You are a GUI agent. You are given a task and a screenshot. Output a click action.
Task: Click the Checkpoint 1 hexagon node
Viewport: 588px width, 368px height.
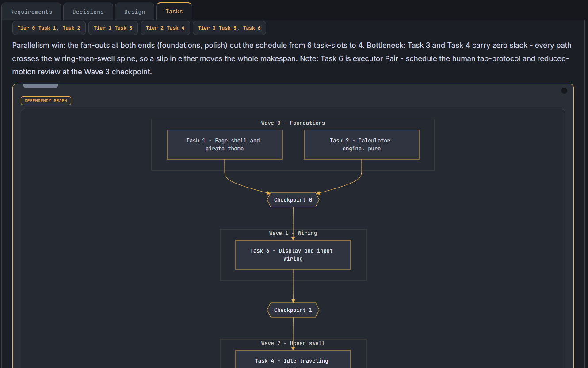coord(293,310)
